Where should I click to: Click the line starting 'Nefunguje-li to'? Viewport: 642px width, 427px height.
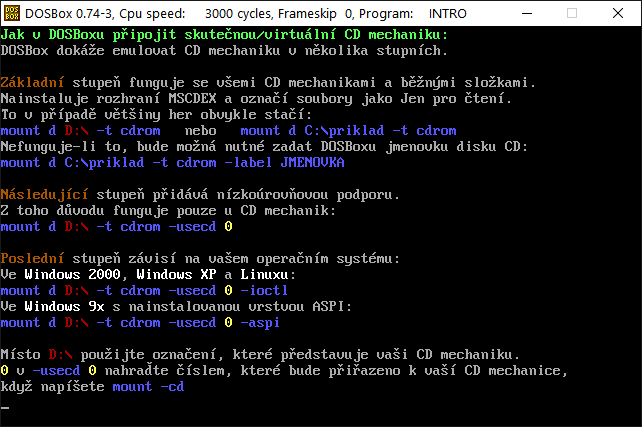[x=264, y=147]
